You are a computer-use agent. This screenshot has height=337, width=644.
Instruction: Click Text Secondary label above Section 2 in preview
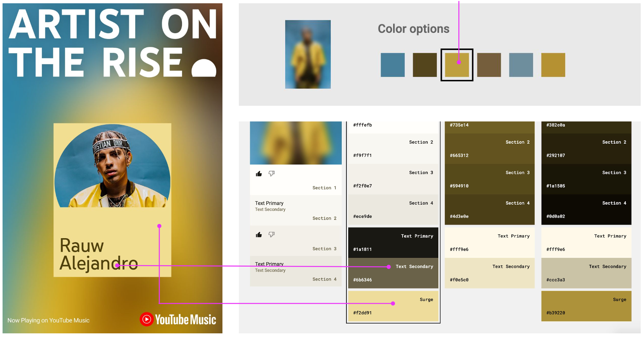pos(270,209)
